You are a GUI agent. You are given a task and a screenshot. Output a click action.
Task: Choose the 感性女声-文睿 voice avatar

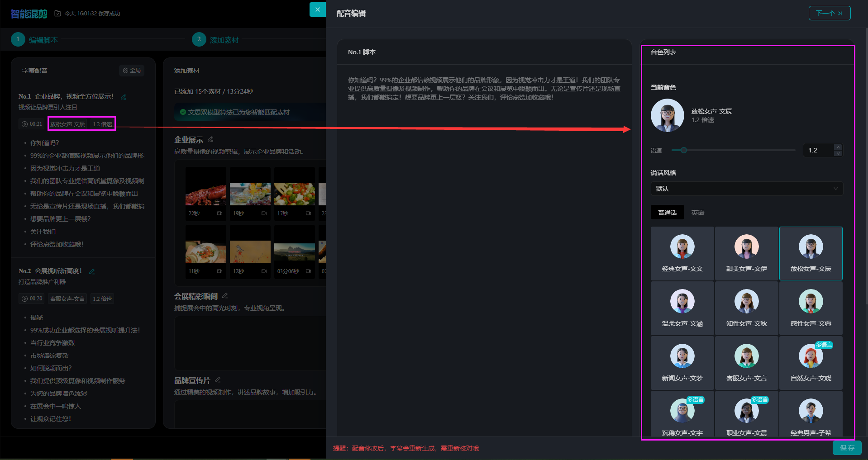811,301
